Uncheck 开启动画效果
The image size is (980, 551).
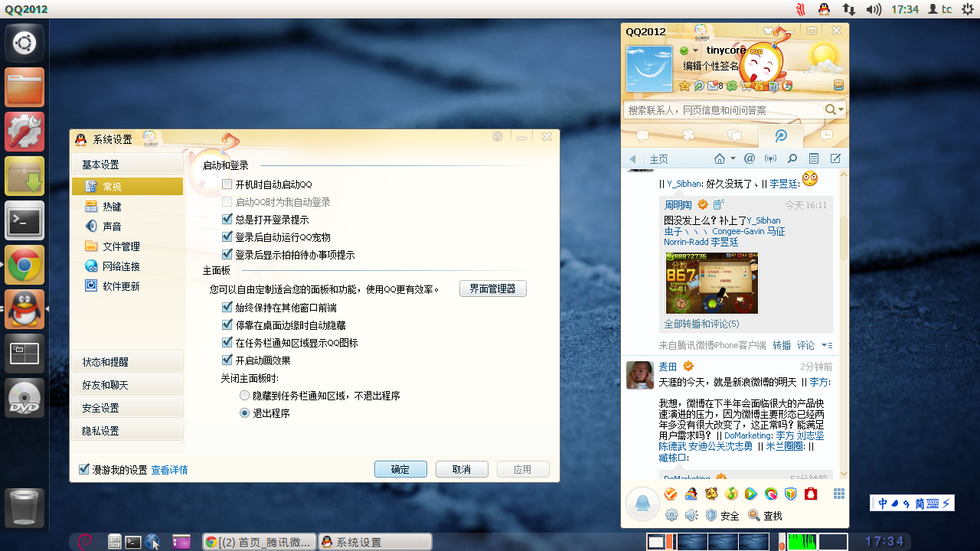pos(227,360)
